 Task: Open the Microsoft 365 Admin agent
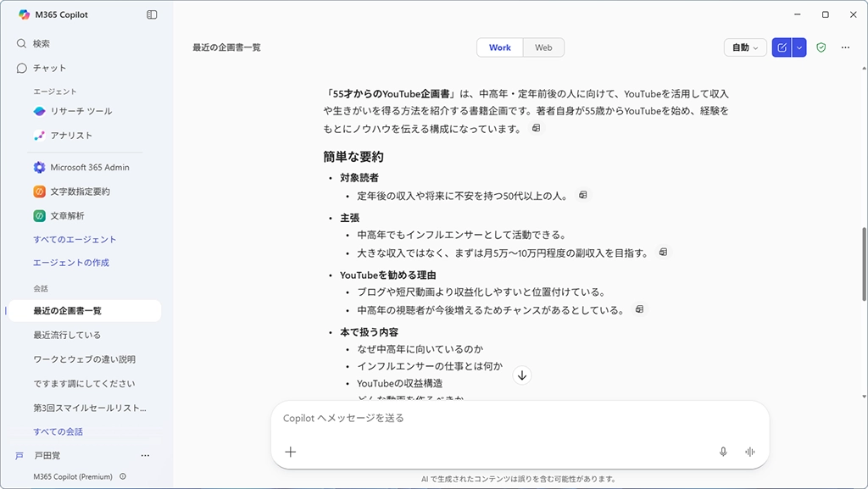[81, 167]
